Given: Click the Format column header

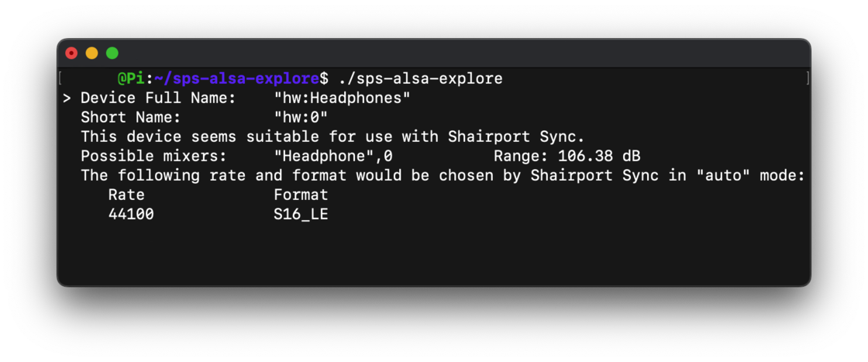Looking at the screenshot, I should click(301, 195).
